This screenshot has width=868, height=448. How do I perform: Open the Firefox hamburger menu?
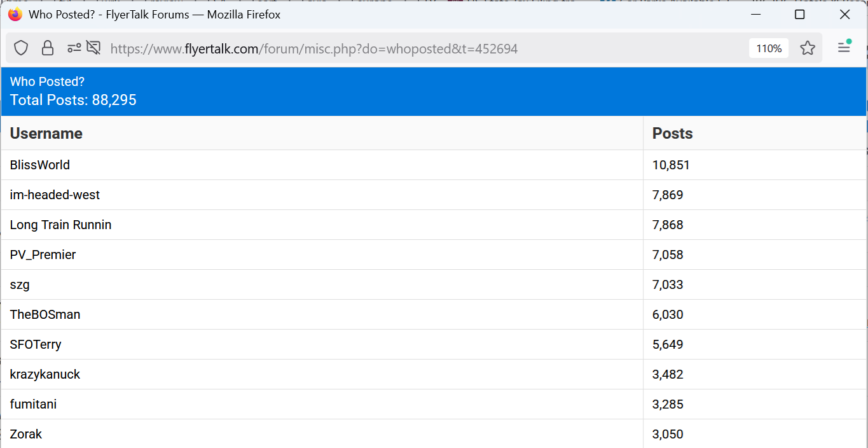click(x=844, y=48)
